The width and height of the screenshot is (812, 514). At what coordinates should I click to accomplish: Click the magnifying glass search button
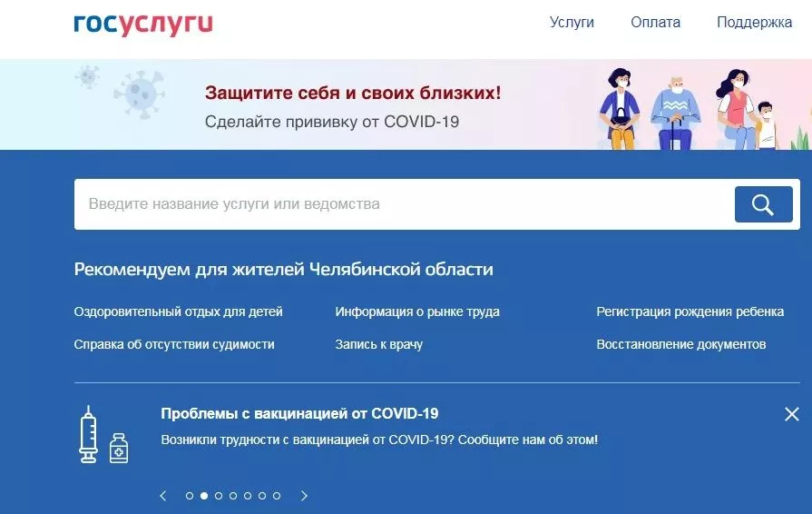click(x=763, y=204)
